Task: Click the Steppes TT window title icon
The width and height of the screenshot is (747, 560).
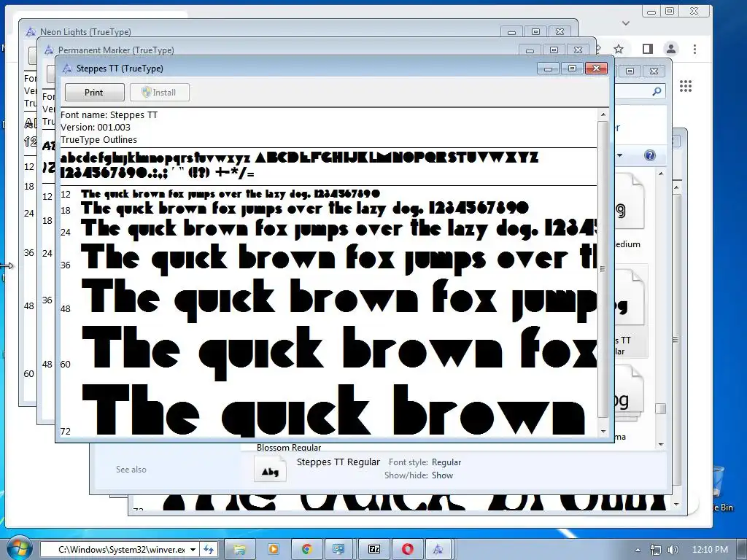Action: point(67,69)
